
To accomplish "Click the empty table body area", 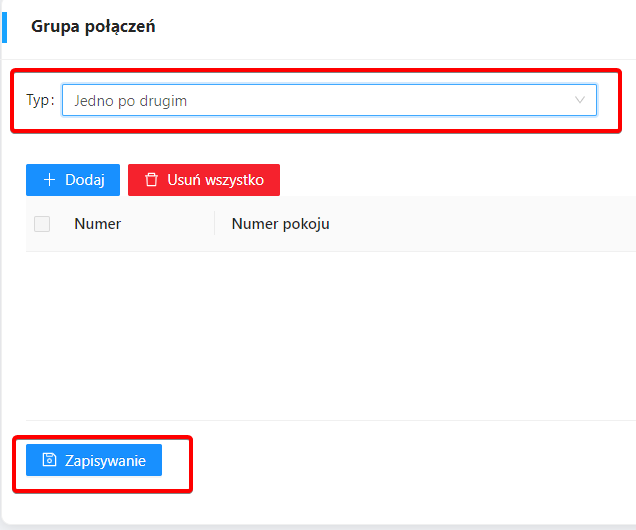I will [331, 336].
